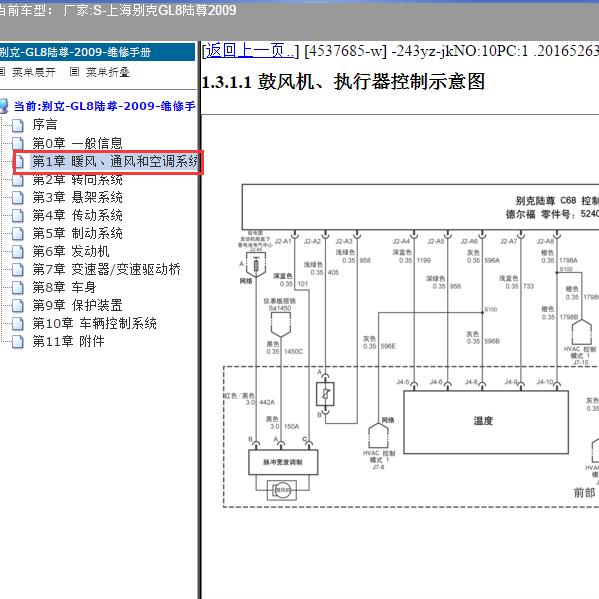Open 第9章 保护装置
This screenshot has height=599, width=599.
pyautogui.click(x=77, y=305)
